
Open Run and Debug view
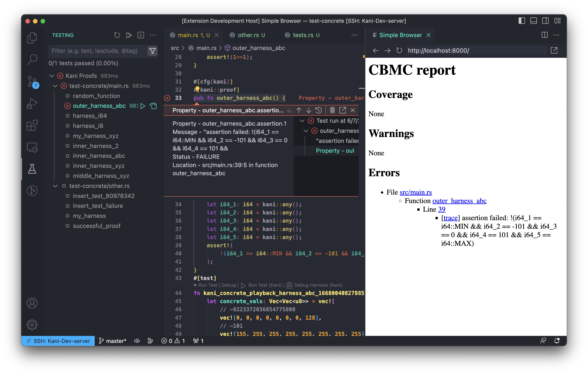[32, 103]
